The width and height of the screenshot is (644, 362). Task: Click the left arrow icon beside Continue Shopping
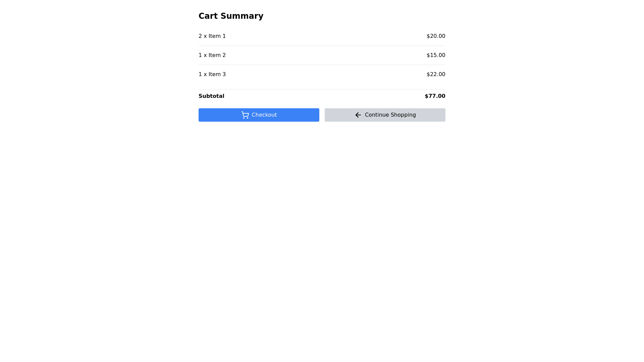click(358, 115)
